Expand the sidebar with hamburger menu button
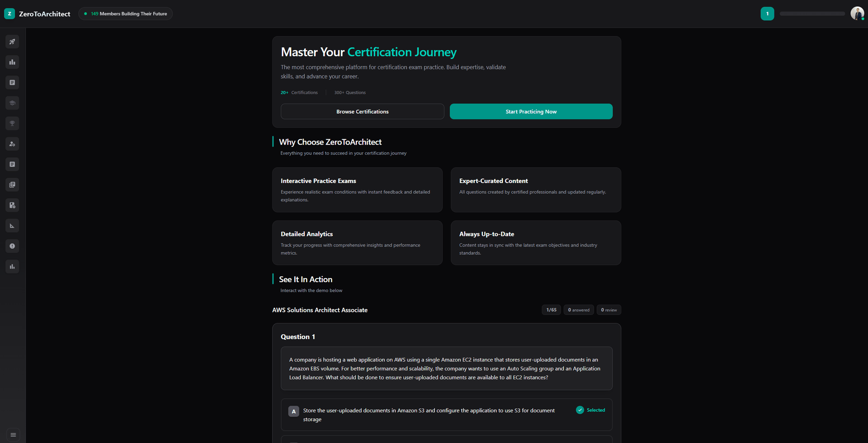This screenshot has width=868, height=443. pos(13,435)
